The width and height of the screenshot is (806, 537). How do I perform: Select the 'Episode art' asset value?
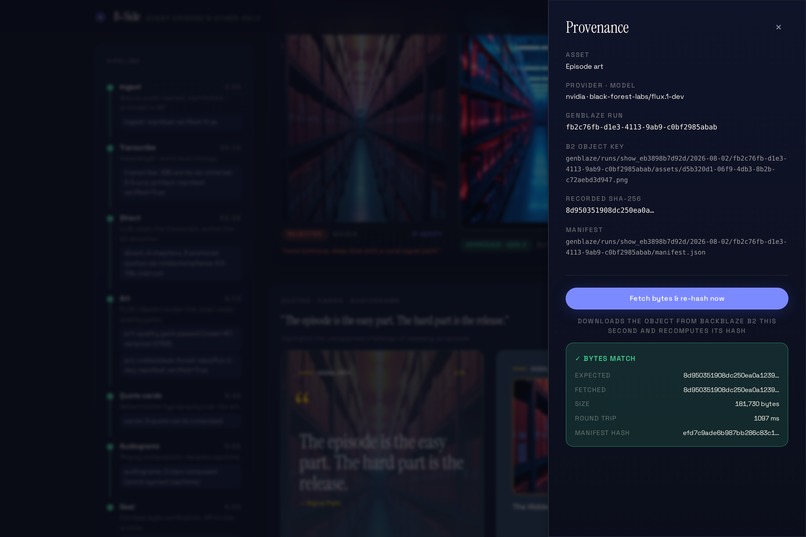[x=584, y=66]
